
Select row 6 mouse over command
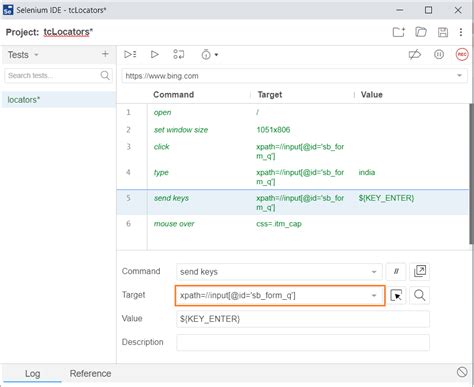coord(293,224)
